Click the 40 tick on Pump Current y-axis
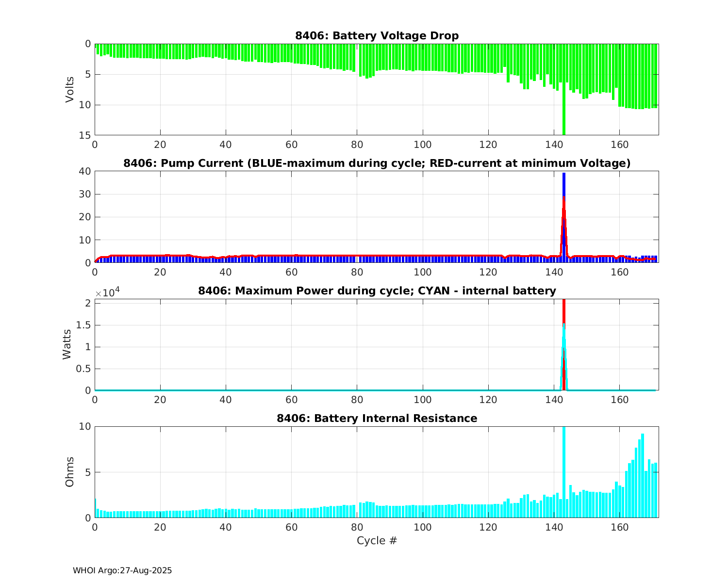Image resolution: width=728 pixels, height=582 pixels. (x=85, y=171)
